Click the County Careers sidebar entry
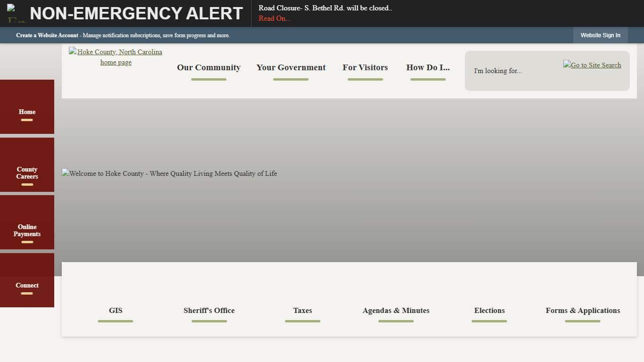 point(27,173)
